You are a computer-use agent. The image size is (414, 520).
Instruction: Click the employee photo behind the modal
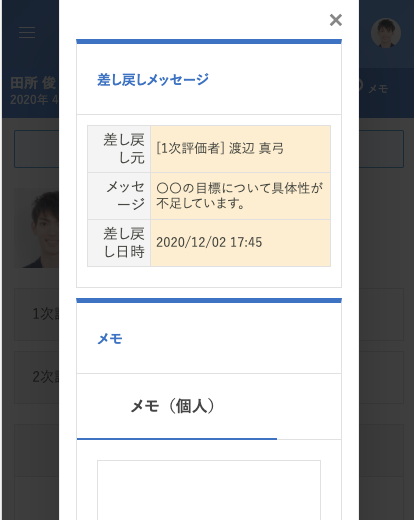(40, 228)
